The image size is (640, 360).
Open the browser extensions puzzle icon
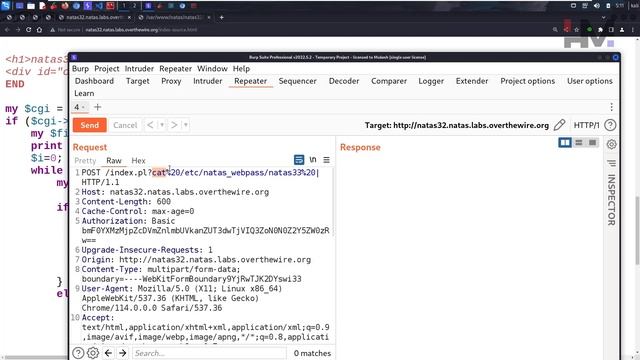(600, 30)
